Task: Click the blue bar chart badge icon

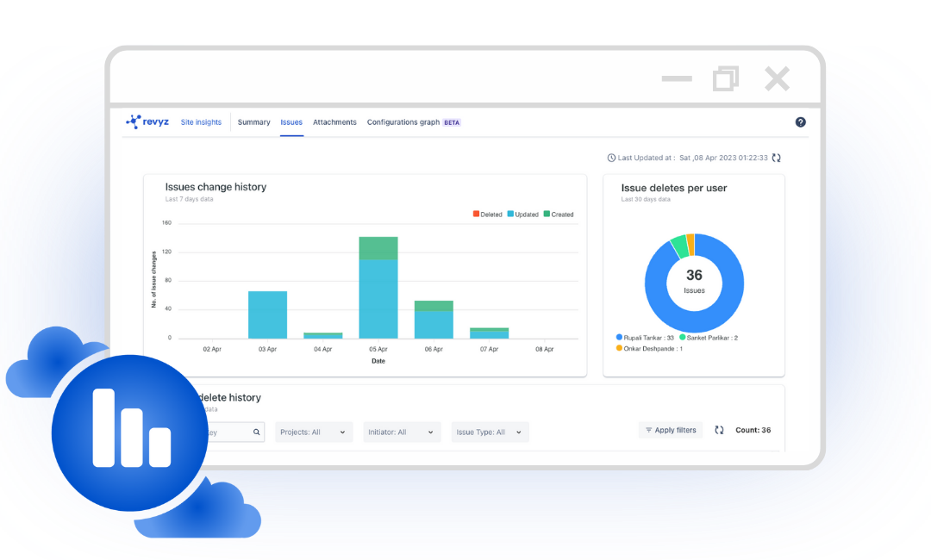Action: (130, 428)
